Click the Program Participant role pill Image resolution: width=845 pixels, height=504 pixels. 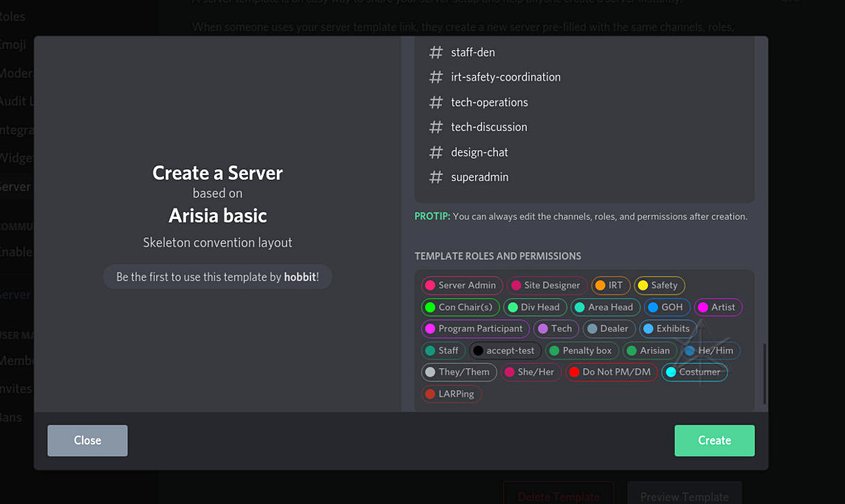pyautogui.click(x=474, y=328)
